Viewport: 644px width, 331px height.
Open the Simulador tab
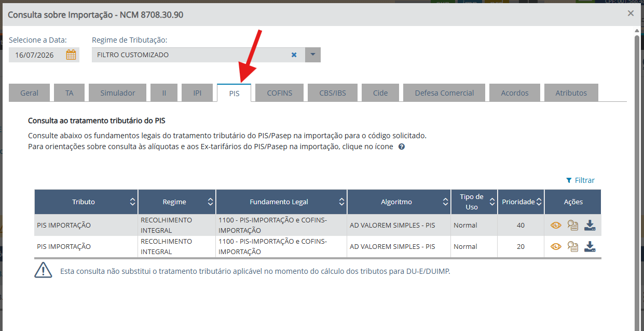(x=118, y=93)
